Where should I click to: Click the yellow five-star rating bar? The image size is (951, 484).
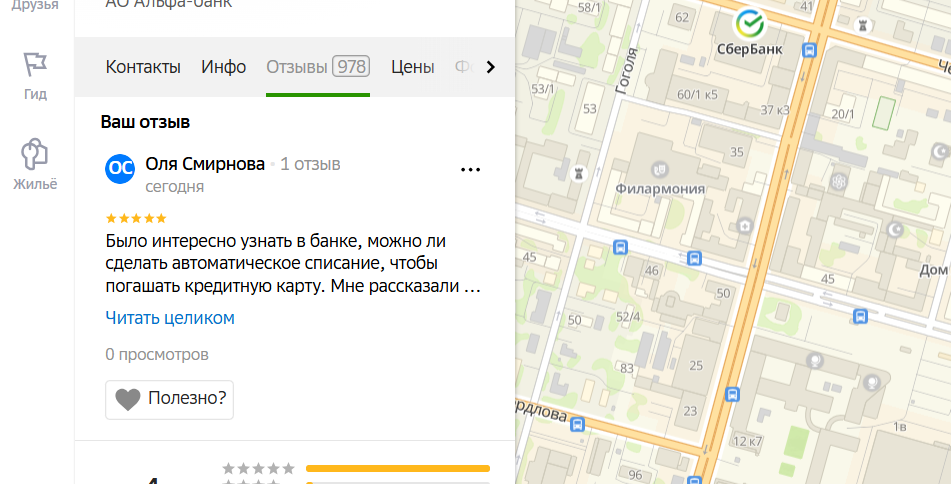point(398,468)
